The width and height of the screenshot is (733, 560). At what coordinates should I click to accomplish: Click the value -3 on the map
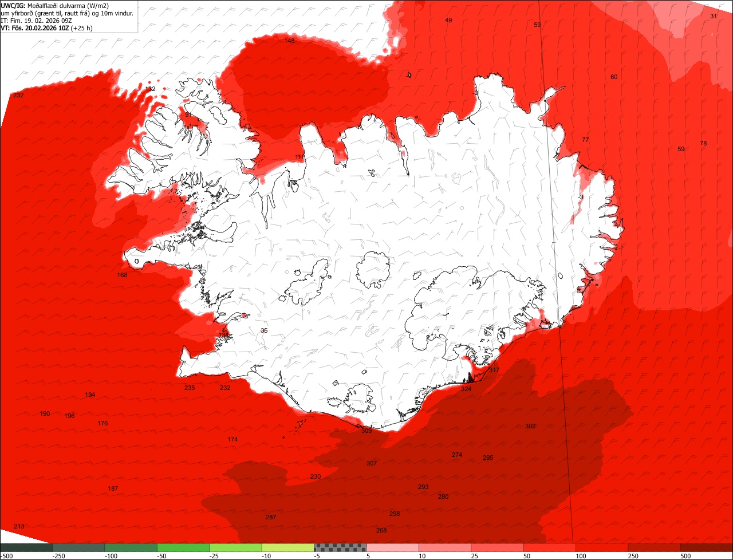point(581,197)
